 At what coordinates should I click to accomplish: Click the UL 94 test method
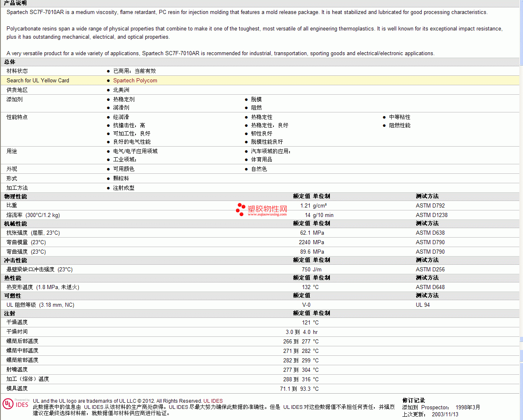423,305
